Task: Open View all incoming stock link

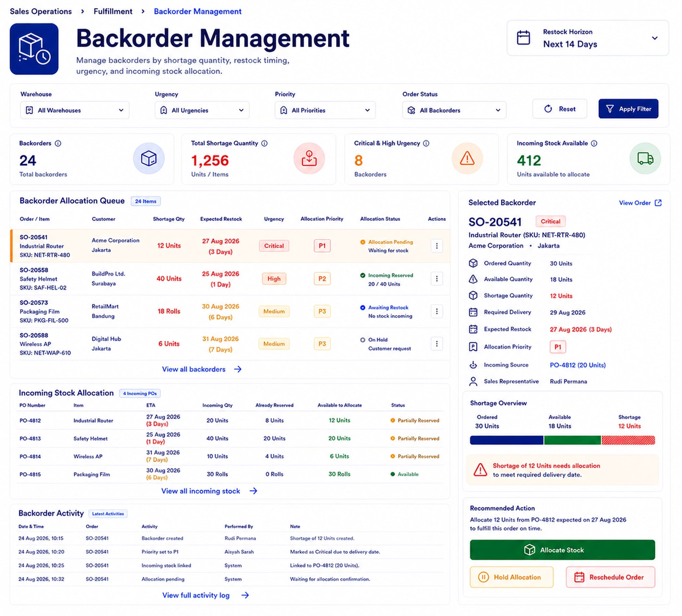Action: click(209, 491)
